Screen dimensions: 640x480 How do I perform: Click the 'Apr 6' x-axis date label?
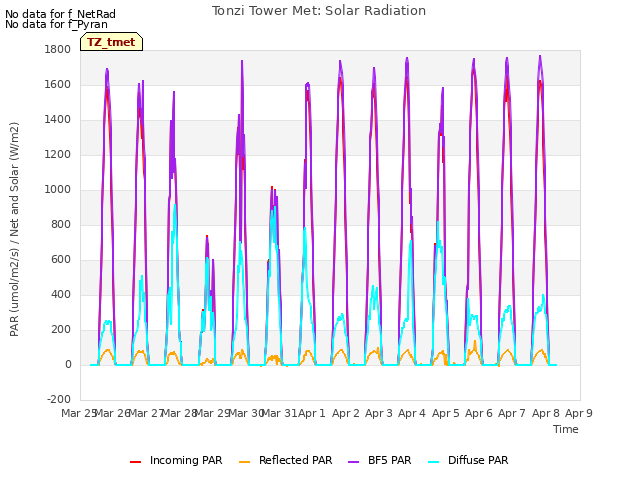click(479, 413)
